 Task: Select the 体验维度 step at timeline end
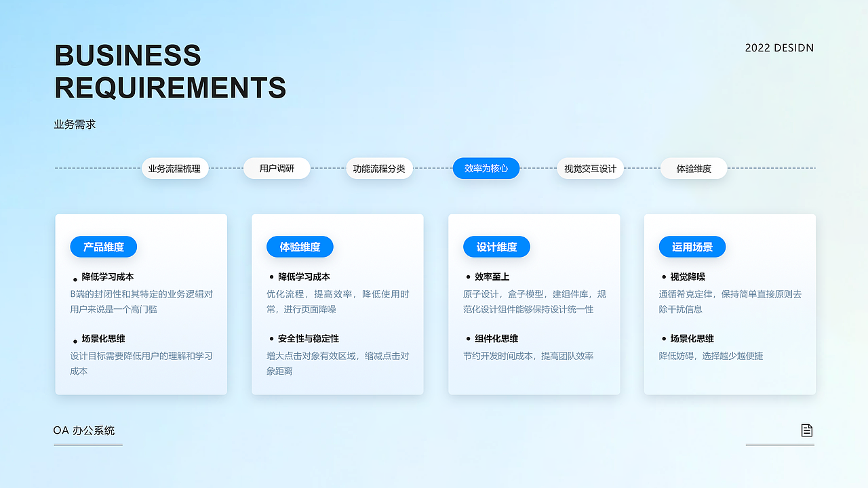point(694,168)
